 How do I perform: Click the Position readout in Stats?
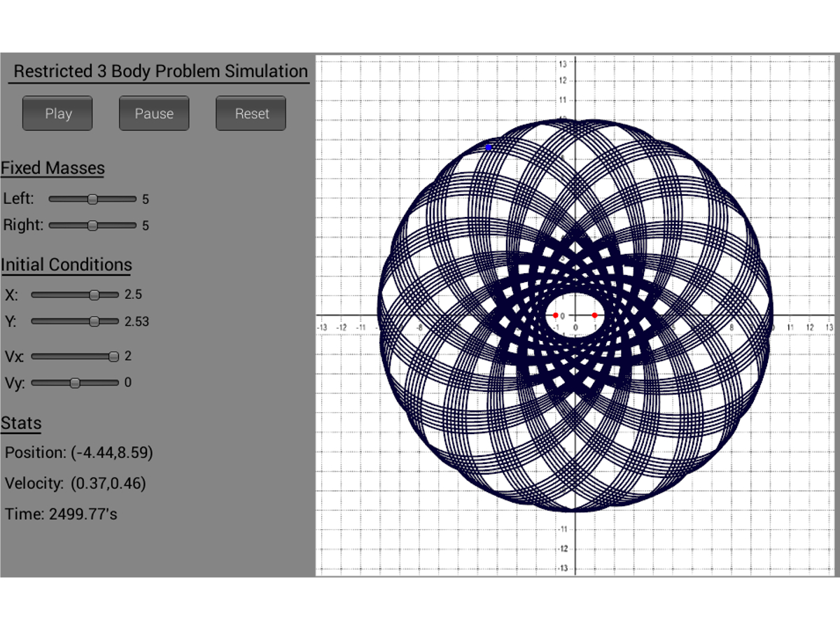(x=78, y=453)
